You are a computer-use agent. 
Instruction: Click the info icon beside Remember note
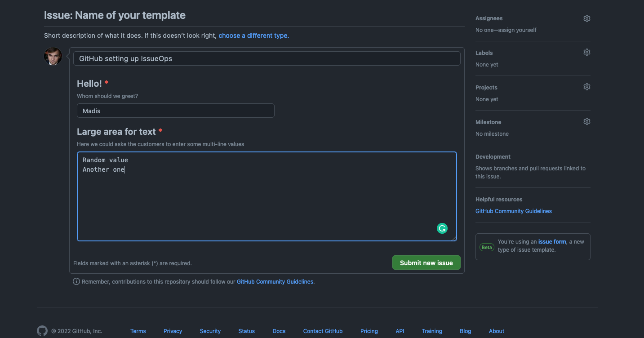[76, 282]
